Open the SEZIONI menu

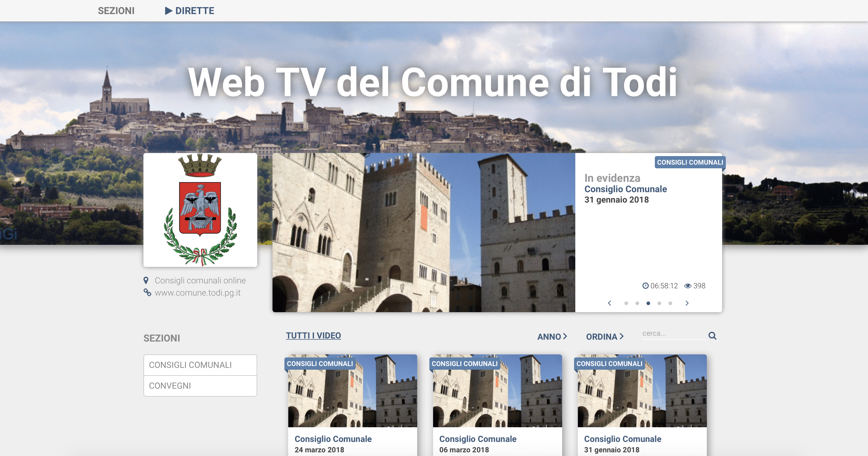[x=116, y=10]
